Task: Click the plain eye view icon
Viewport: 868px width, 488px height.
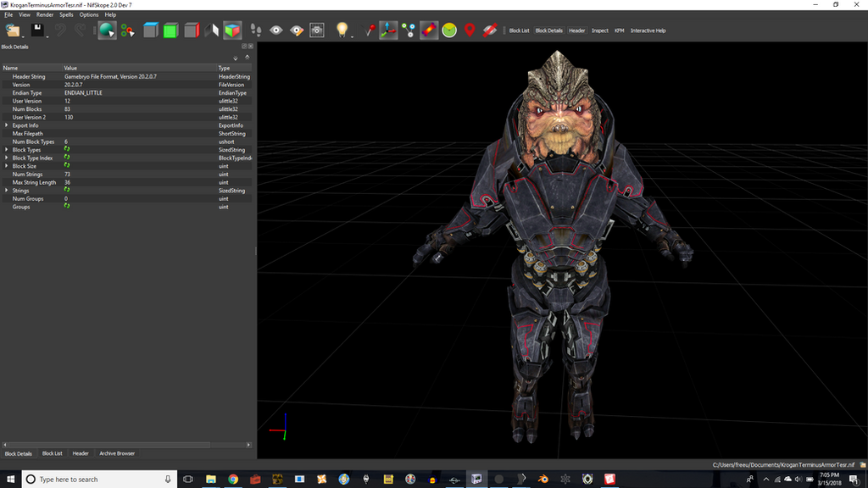Action: tap(276, 30)
